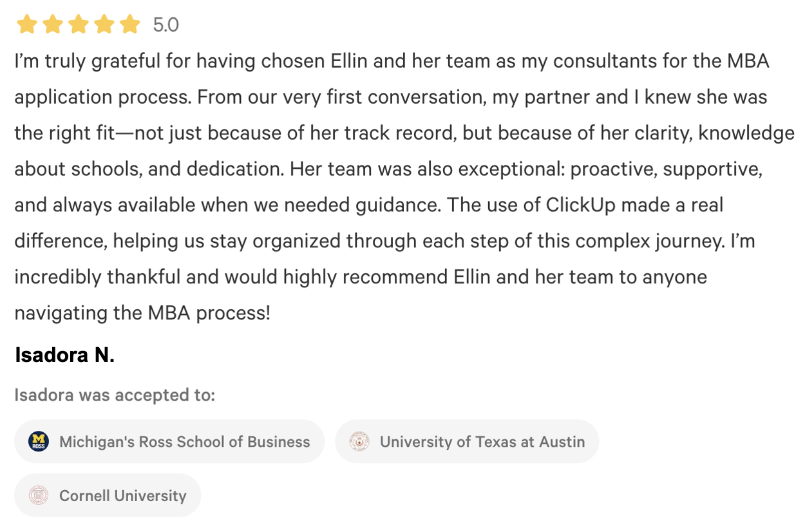Click the "Isadora was accepted to:" label
The image size is (805, 532).
click(115, 395)
